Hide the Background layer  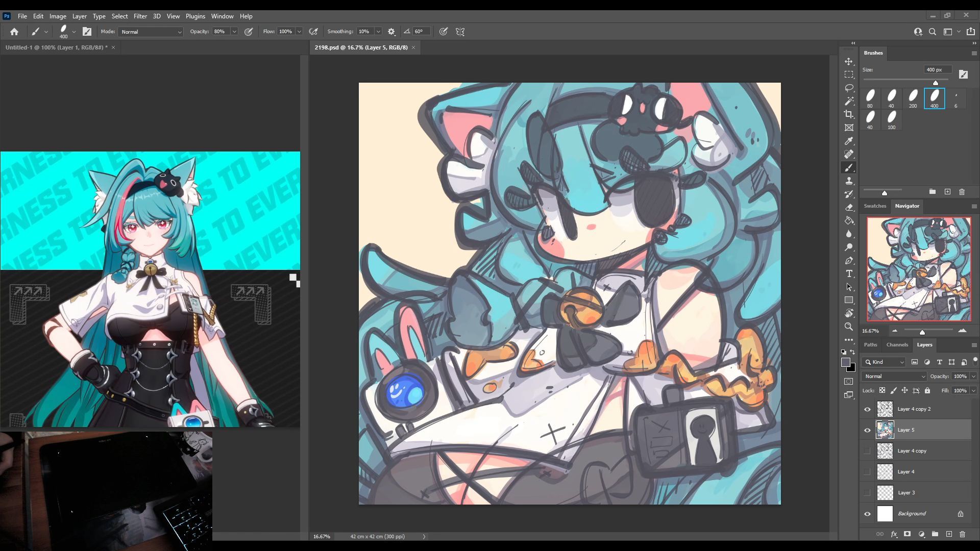pos(867,514)
